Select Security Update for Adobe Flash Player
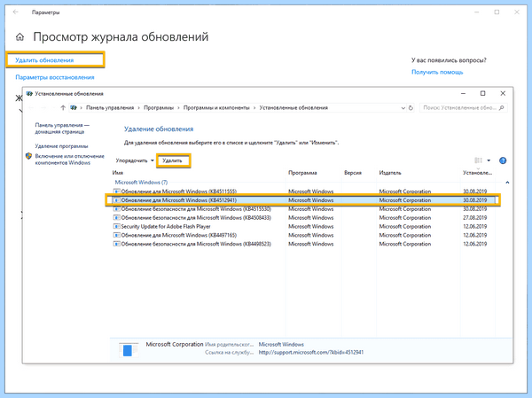This screenshot has width=532, height=398. click(x=304, y=227)
